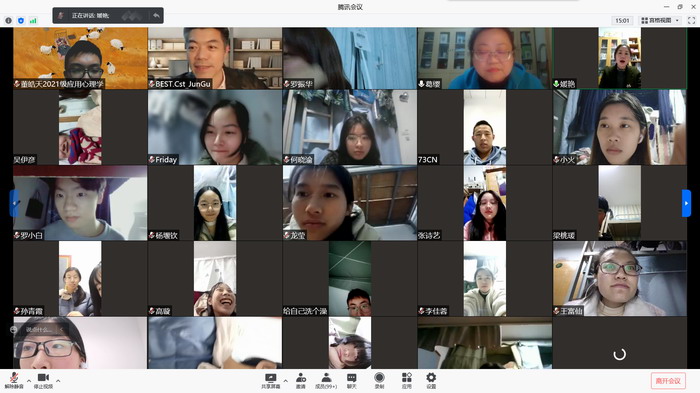Select the 高璇 video tile
The image size is (700, 393).
pyautogui.click(x=215, y=279)
